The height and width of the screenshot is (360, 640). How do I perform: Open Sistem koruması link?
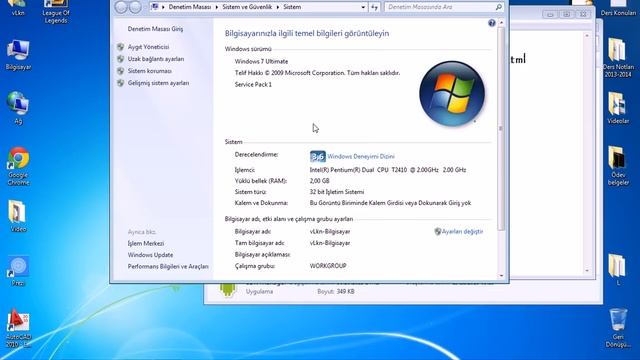150,71
